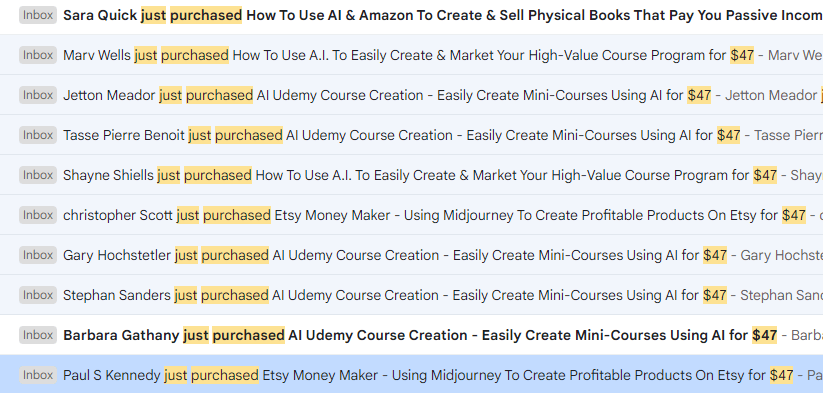823x393 pixels.
Task: Open Sara Quick's purchase email
Action: coord(412,16)
